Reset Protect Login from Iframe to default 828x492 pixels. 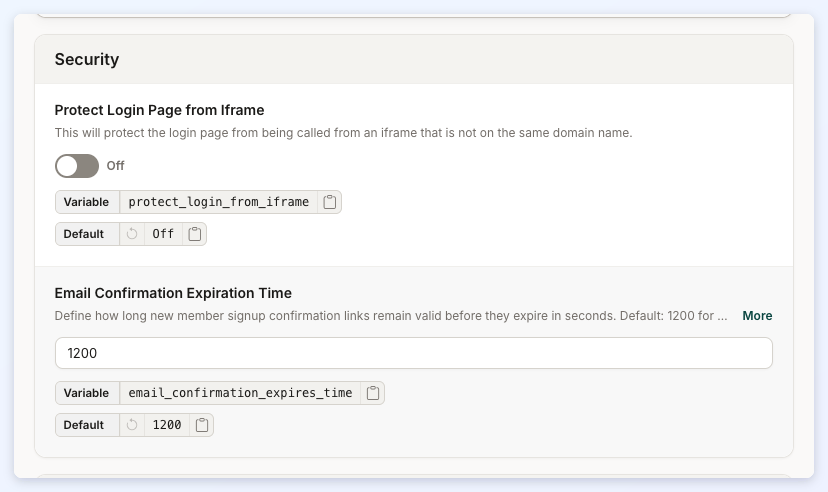coord(132,234)
